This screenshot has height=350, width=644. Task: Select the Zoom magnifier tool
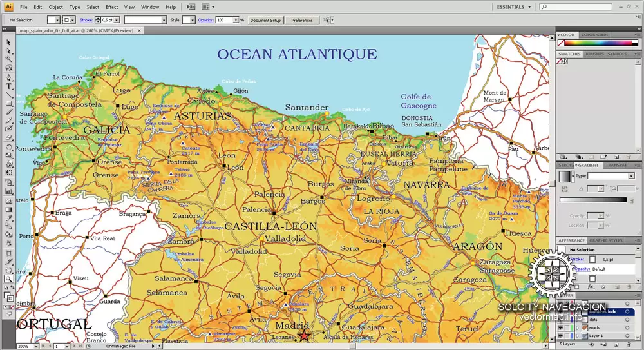(8, 279)
